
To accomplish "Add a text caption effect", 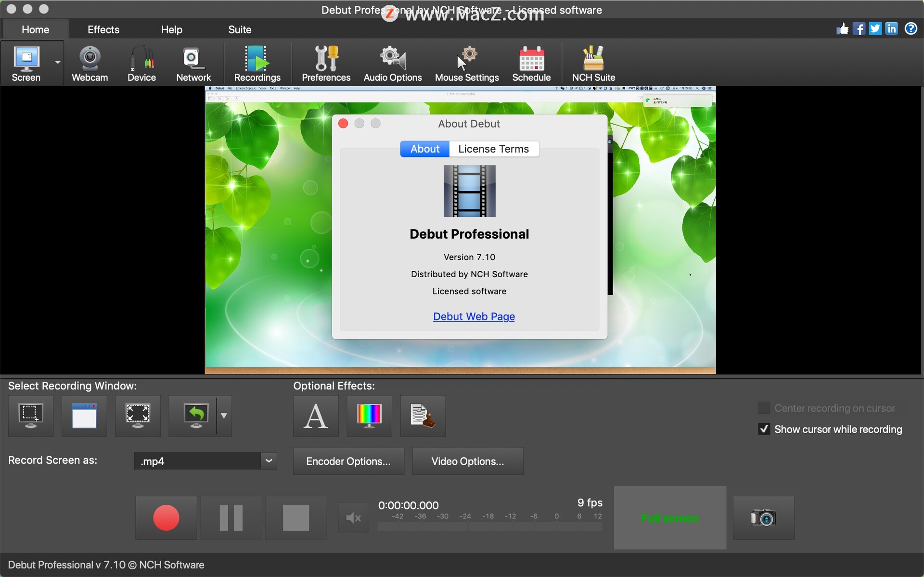I will click(316, 416).
